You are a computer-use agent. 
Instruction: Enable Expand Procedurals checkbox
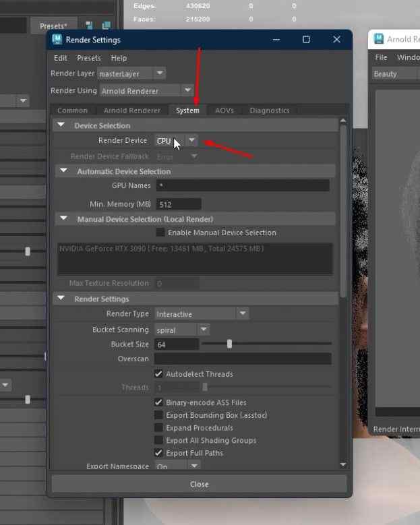[158, 427]
